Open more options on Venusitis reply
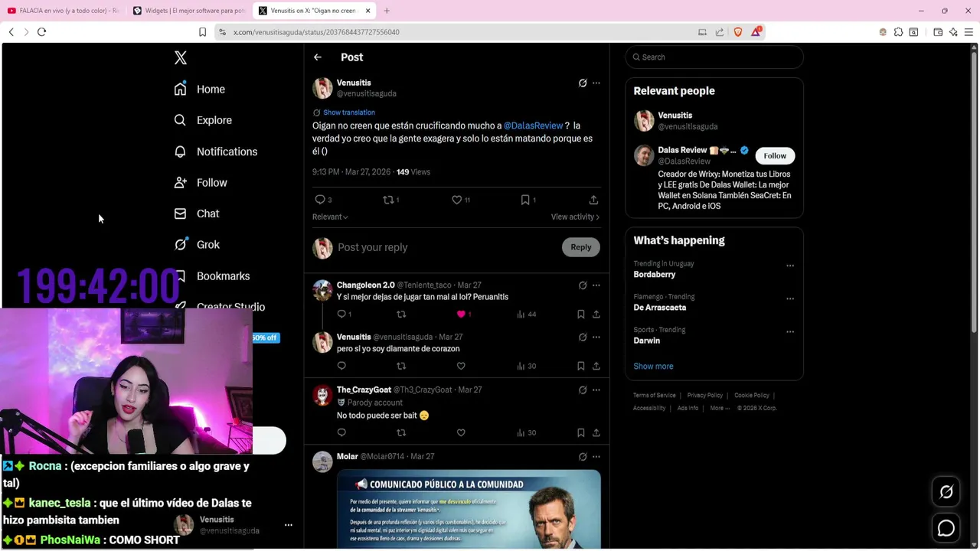980x551 pixels. tap(596, 337)
